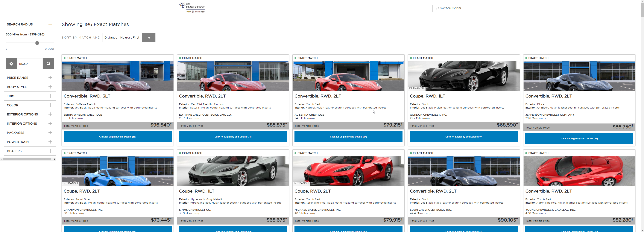Click the zip code field showing 48359

30,64
